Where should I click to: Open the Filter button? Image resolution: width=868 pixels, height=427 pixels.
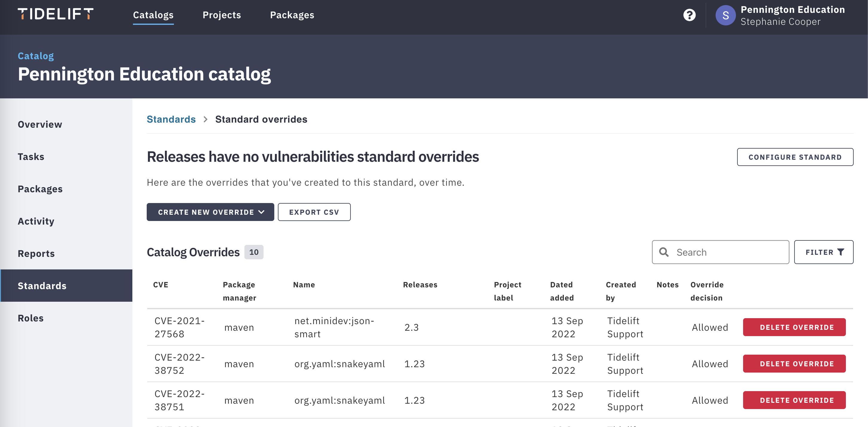[823, 252]
